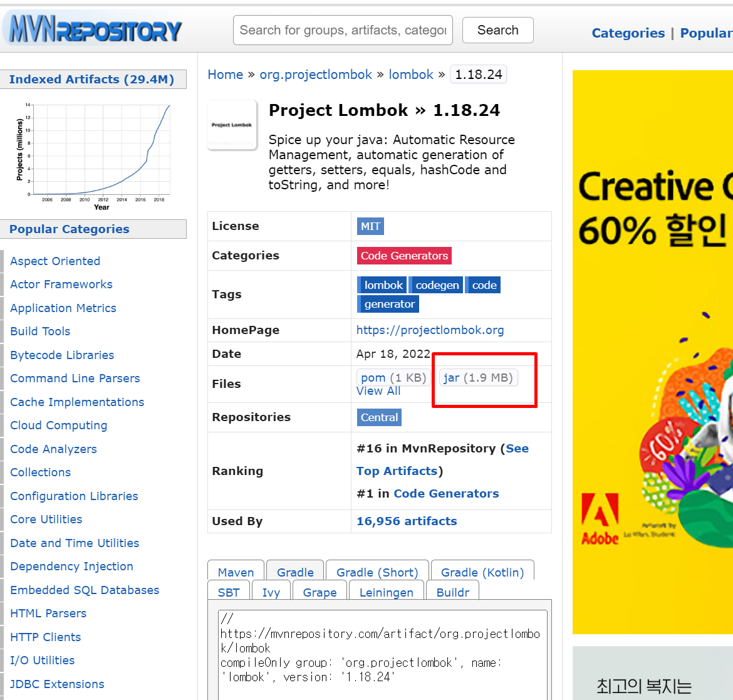Select the codegen tag

(x=436, y=285)
